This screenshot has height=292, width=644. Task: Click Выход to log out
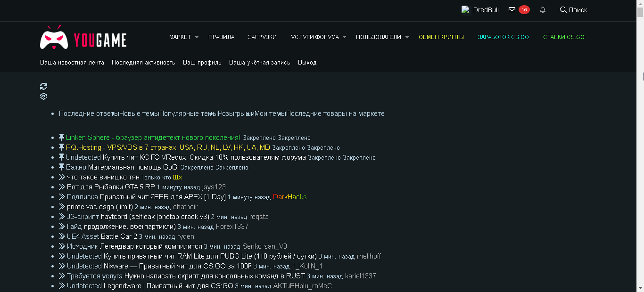click(307, 63)
